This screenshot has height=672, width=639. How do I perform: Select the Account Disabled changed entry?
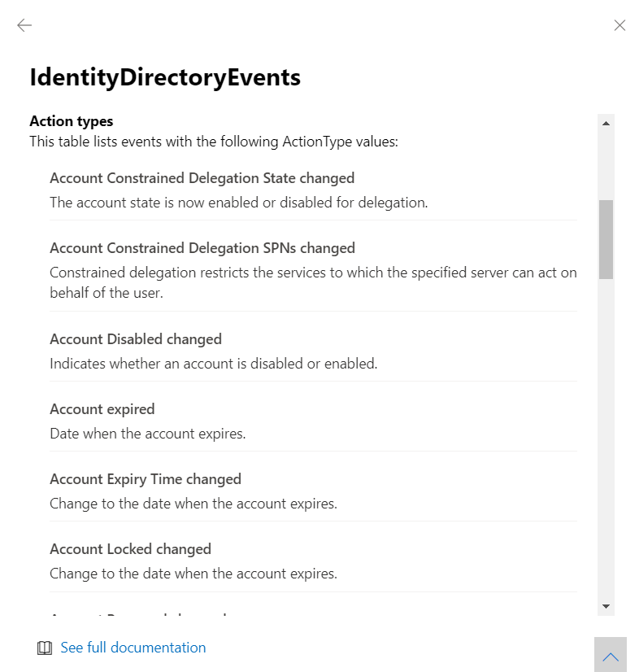(136, 338)
